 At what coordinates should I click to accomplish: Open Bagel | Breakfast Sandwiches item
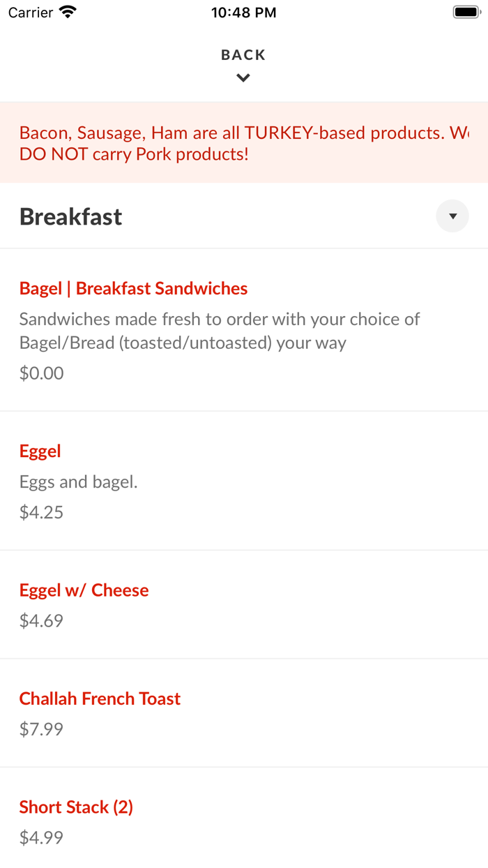pyautogui.click(x=132, y=287)
